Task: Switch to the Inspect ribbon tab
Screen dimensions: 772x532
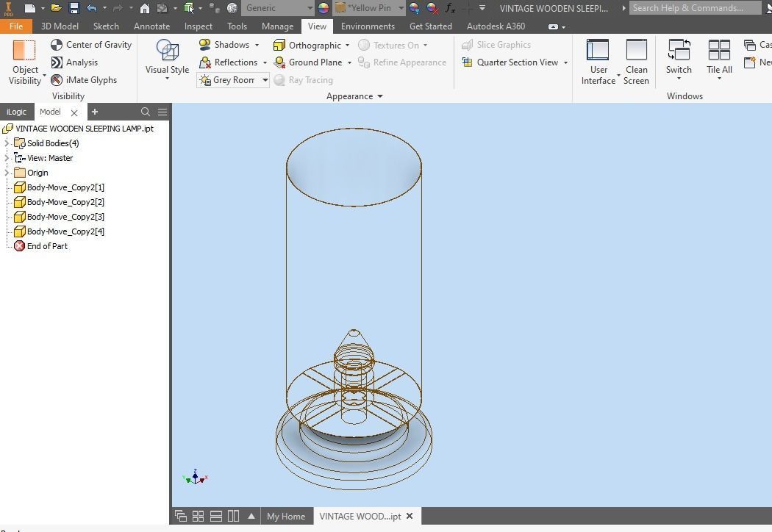Action: point(198,26)
